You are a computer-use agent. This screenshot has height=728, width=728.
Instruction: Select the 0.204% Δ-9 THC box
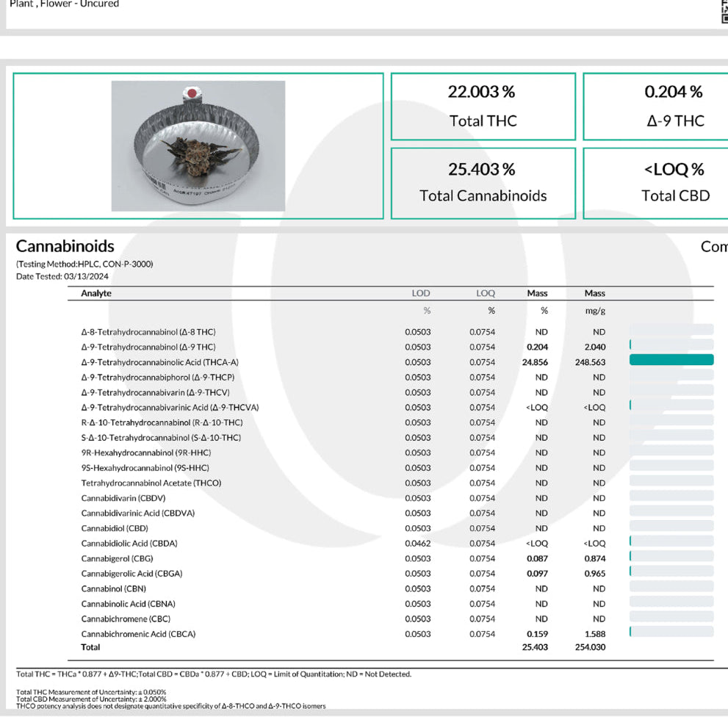tap(673, 106)
